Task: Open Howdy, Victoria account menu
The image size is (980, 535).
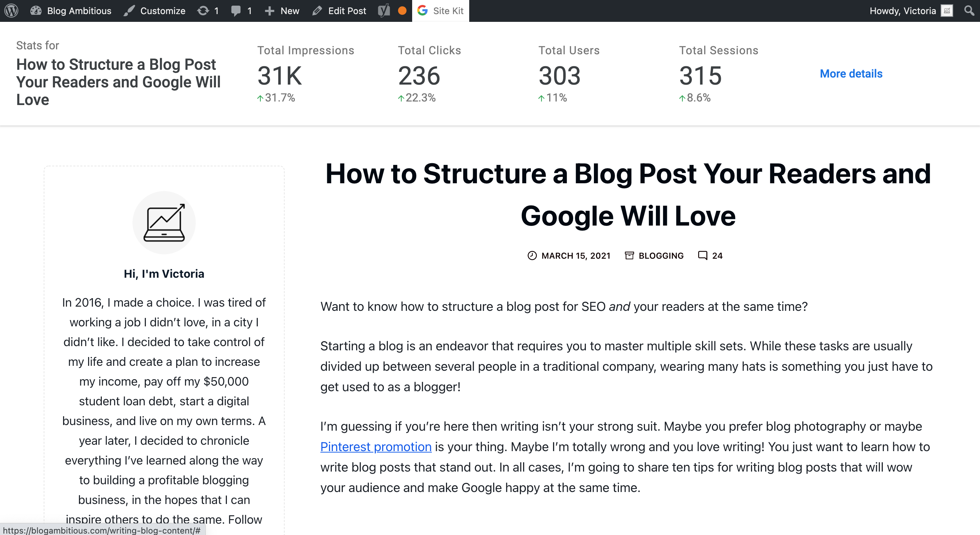Action: 911,11
